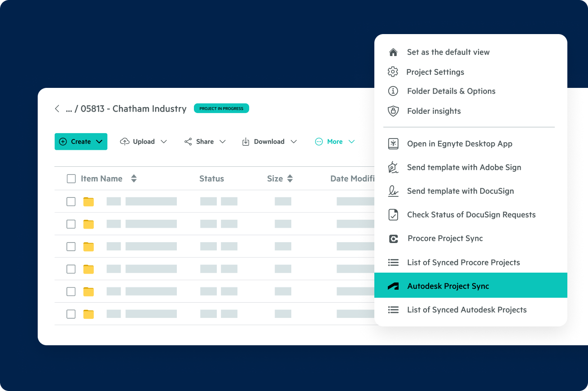The width and height of the screenshot is (588, 391).
Task: Click the DocuSign pen icon
Action: tap(393, 191)
